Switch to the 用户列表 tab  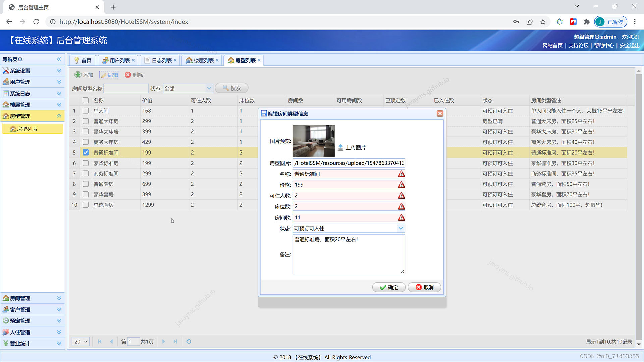(x=119, y=60)
